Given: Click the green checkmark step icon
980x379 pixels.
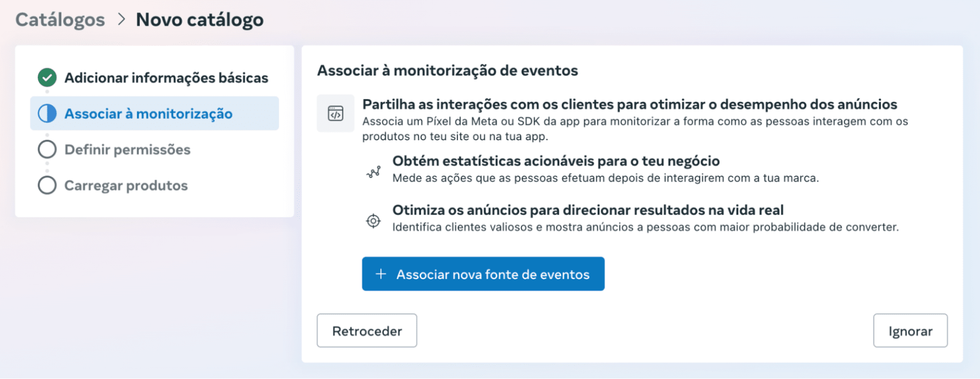Looking at the screenshot, I should 47,78.
